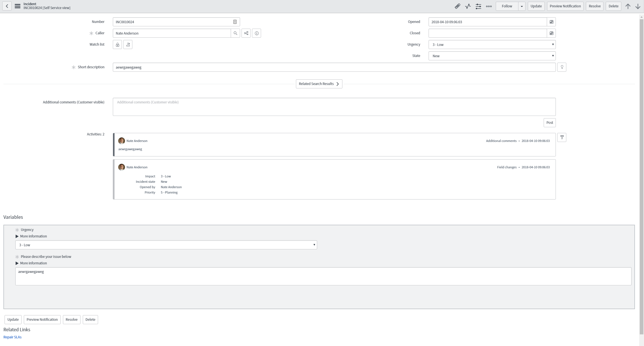Expand More information under describe your issue
Image resolution: width=644 pixels, height=346 pixels.
(x=31, y=263)
